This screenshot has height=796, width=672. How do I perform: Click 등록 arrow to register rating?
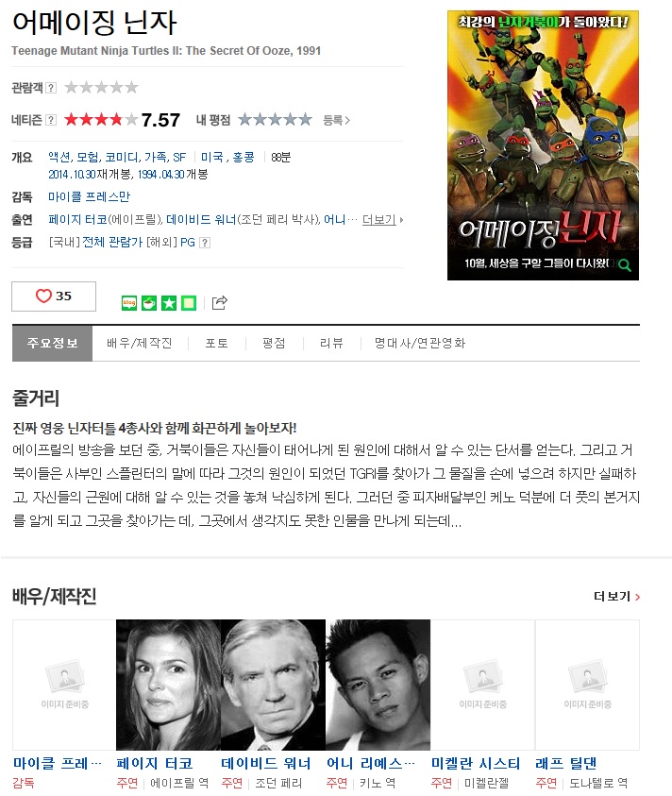(x=337, y=120)
